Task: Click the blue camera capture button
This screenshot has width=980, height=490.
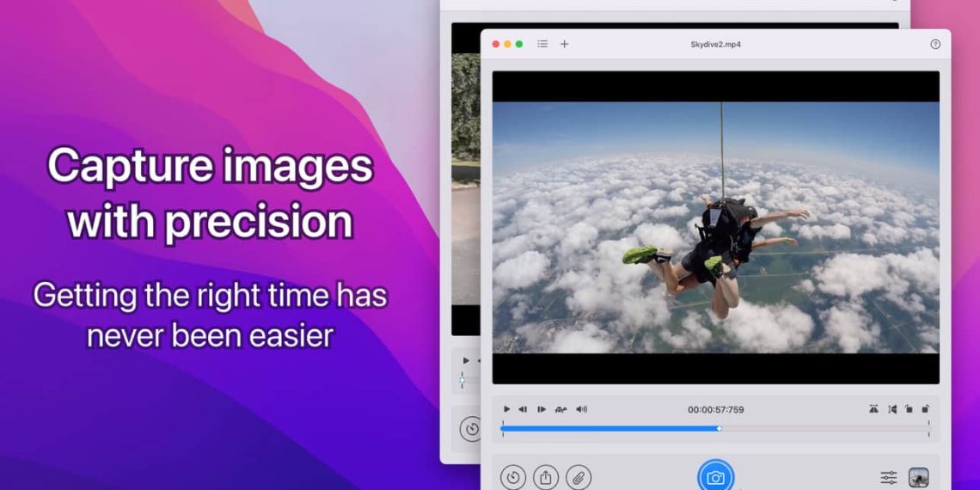Action: click(715, 477)
